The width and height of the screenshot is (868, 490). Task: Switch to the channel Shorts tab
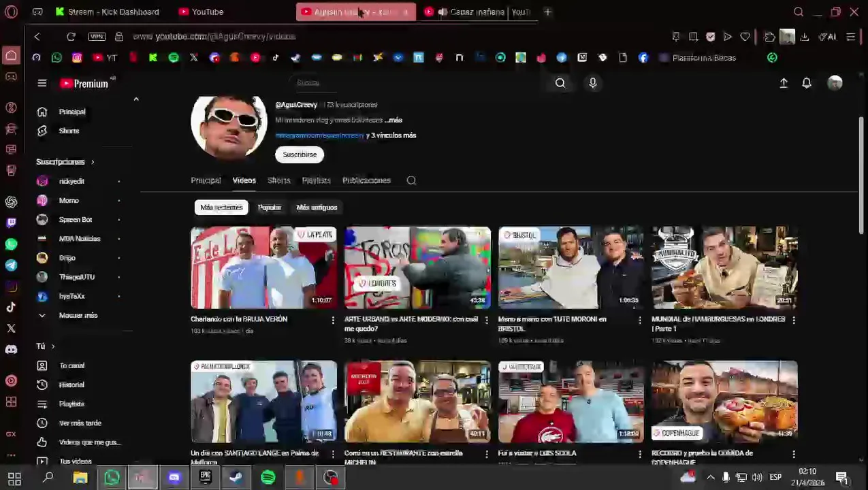click(x=278, y=180)
